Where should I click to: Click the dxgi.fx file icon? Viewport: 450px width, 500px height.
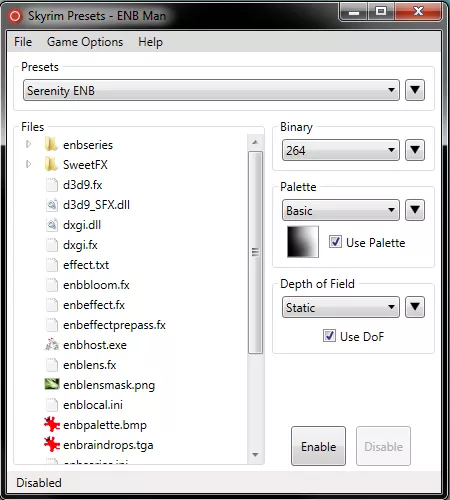(x=52, y=245)
